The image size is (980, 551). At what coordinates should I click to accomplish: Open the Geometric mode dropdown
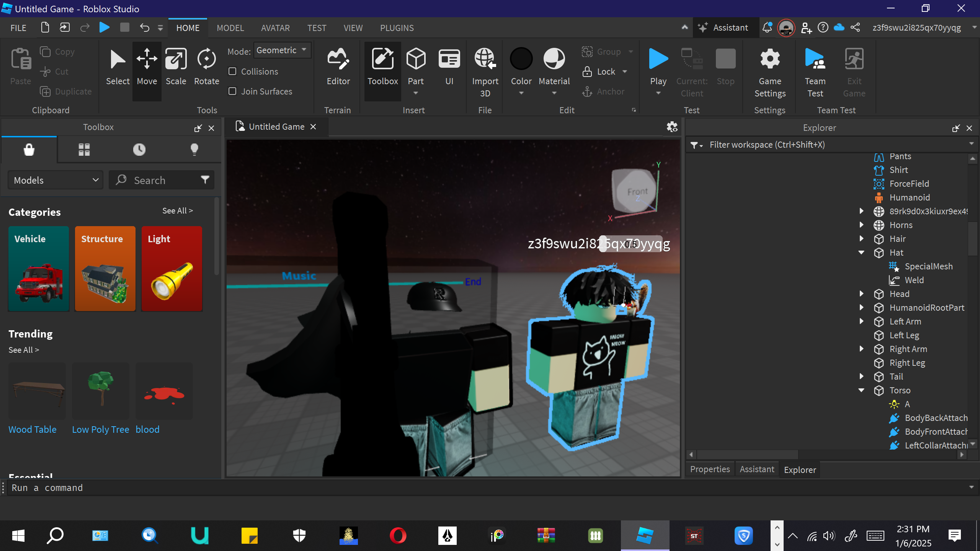point(282,50)
